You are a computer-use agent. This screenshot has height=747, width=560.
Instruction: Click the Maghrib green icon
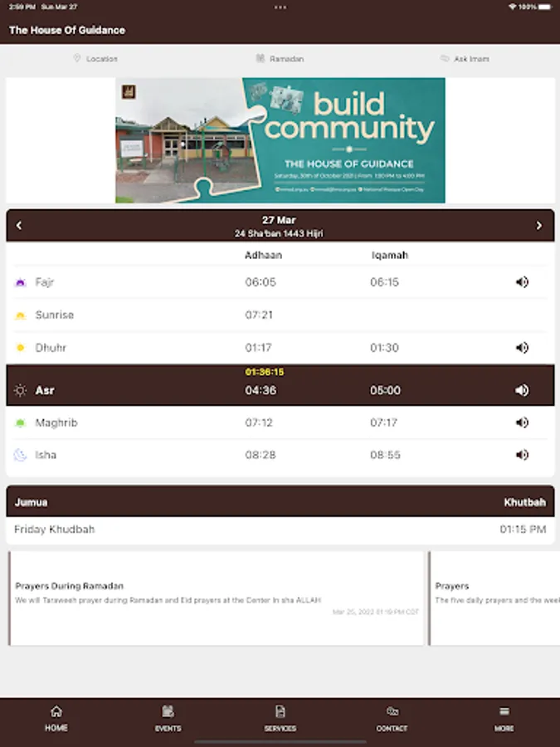[x=20, y=423]
